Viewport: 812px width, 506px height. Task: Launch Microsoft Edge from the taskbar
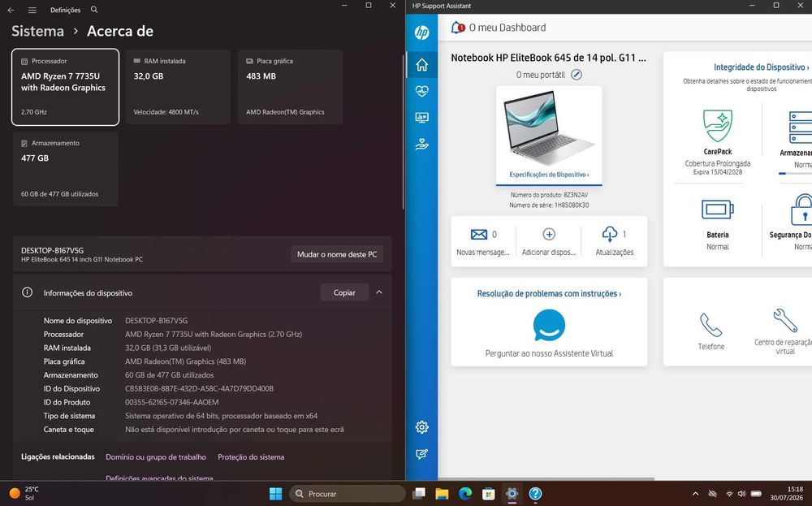(465, 494)
